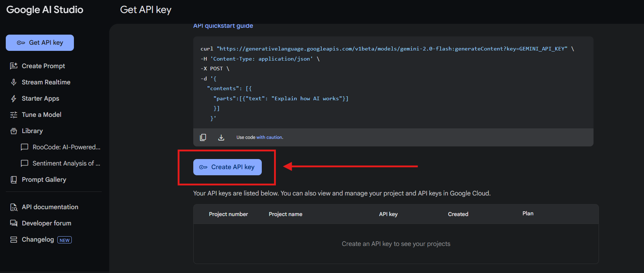Open the RooCode: AI-Powered library entry
The image size is (644, 273).
pos(66,147)
